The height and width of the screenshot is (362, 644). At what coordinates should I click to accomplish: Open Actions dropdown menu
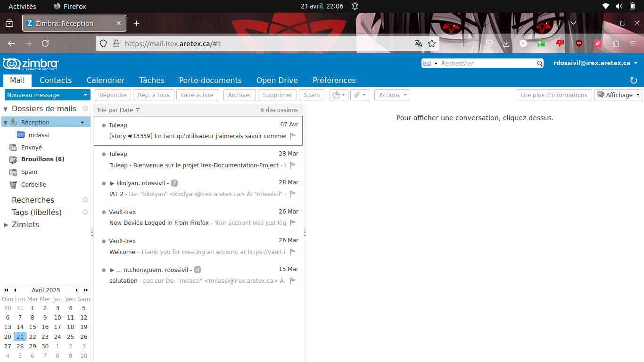[x=392, y=95]
